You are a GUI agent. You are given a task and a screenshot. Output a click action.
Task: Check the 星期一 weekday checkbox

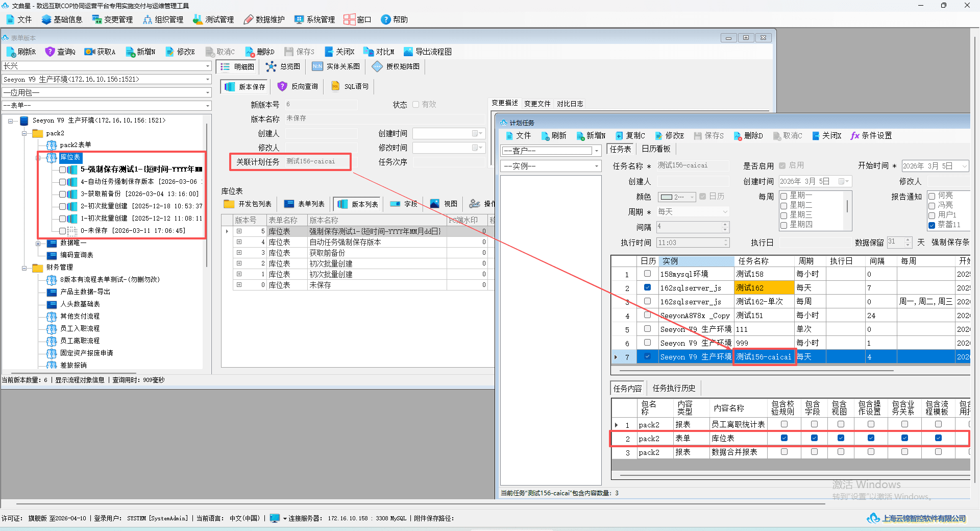point(783,196)
